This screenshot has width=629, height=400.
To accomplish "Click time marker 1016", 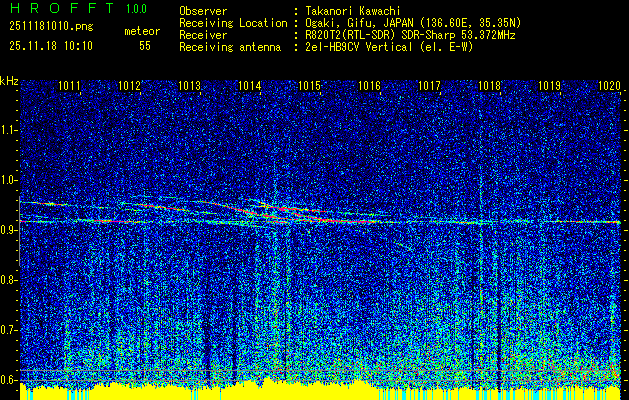I will click(369, 85).
